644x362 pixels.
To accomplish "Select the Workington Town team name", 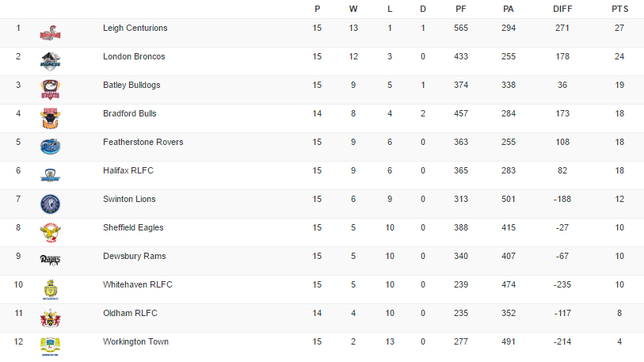I will tap(135, 342).
